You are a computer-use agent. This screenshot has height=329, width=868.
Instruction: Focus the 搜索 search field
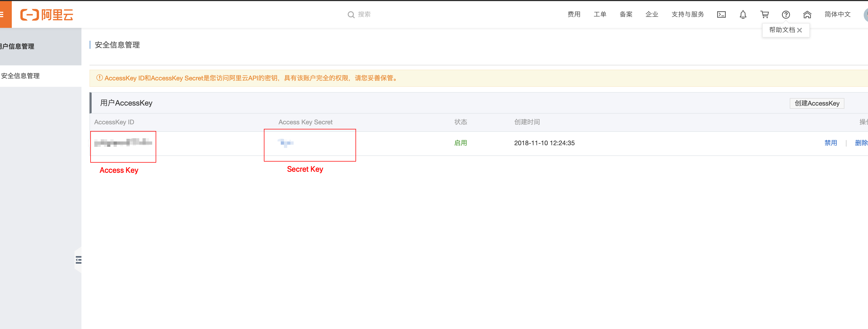tap(364, 14)
